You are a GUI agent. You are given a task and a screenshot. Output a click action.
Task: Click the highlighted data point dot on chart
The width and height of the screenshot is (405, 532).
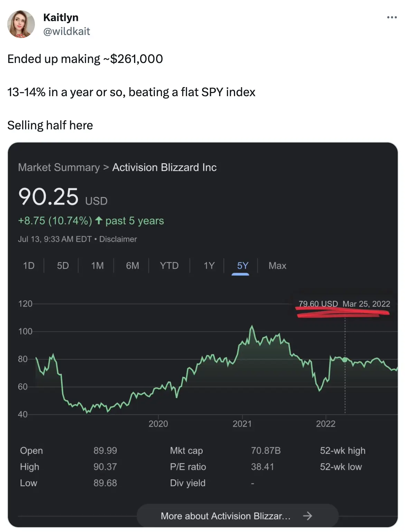(345, 360)
